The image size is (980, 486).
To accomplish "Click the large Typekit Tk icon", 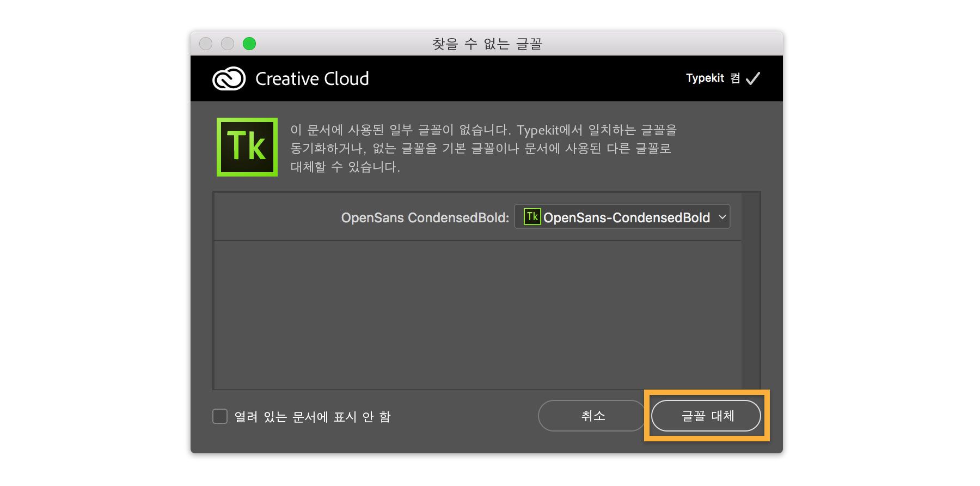I will coord(247,147).
